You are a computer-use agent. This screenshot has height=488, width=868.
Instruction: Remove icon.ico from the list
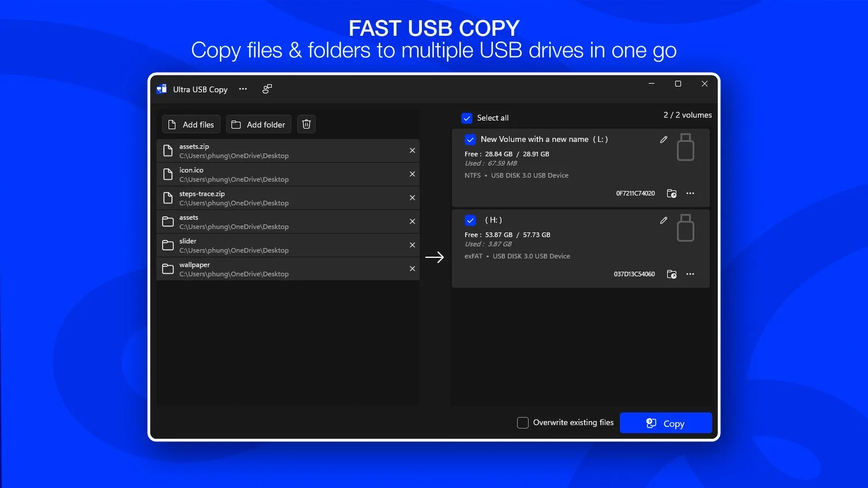click(412, 174)
